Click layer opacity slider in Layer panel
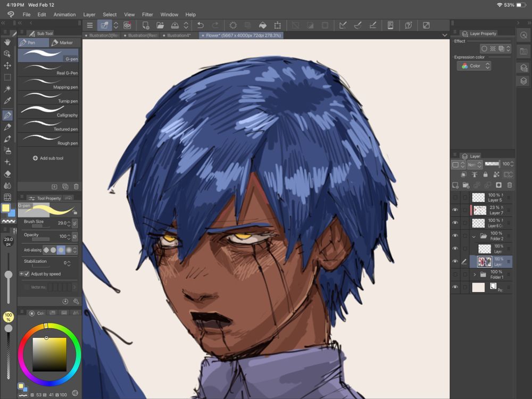This screenshot has width=532, height=399. click(x=492, y=164)
